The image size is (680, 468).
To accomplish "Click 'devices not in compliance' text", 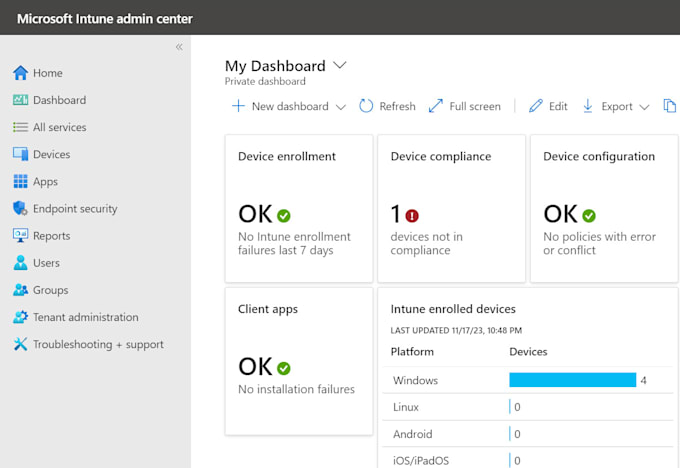I will point(426,243).
